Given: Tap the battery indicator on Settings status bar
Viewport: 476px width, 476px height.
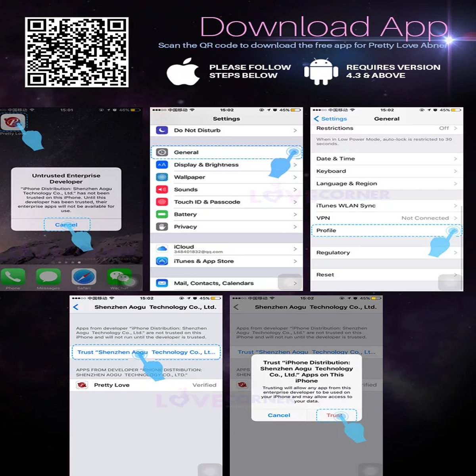Looking at the screenshot, I should coord(296,110).
